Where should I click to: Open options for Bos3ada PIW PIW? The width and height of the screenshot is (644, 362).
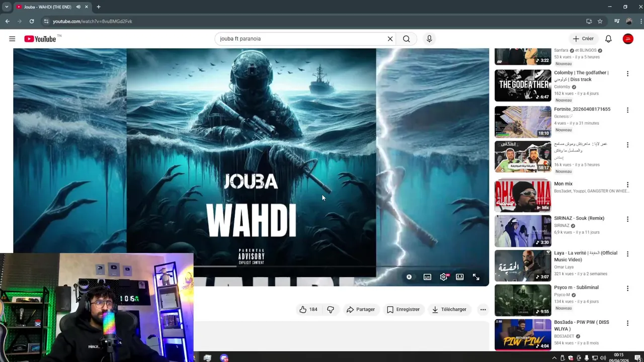point(627,323)
